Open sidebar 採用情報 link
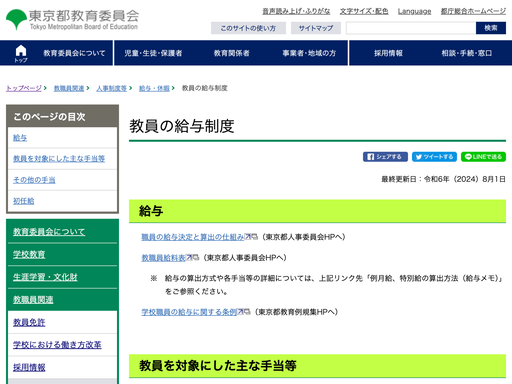This screenshot has width=512, height=384. 29,367
